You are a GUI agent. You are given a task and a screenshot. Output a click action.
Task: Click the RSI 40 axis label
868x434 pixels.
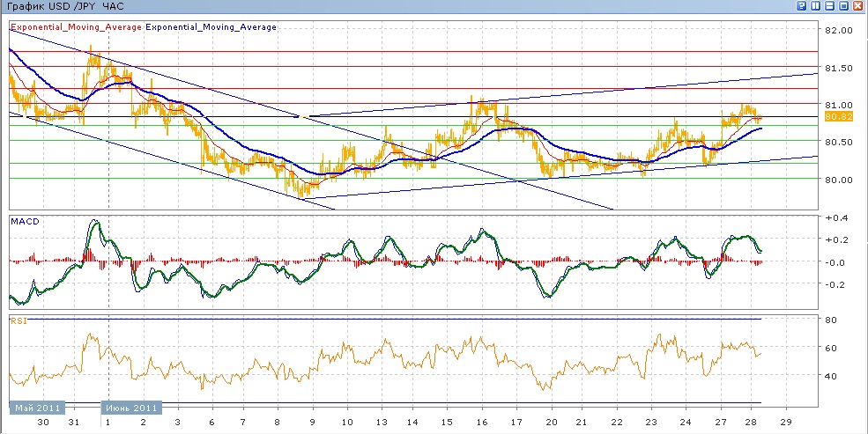tap(832, 376)
